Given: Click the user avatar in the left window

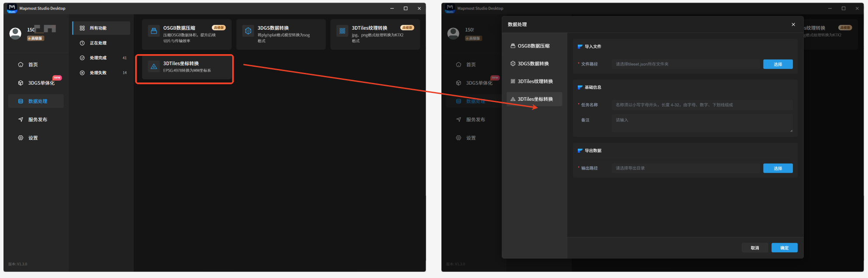Looking at the screenshot, I should click(x=15, y=33).
